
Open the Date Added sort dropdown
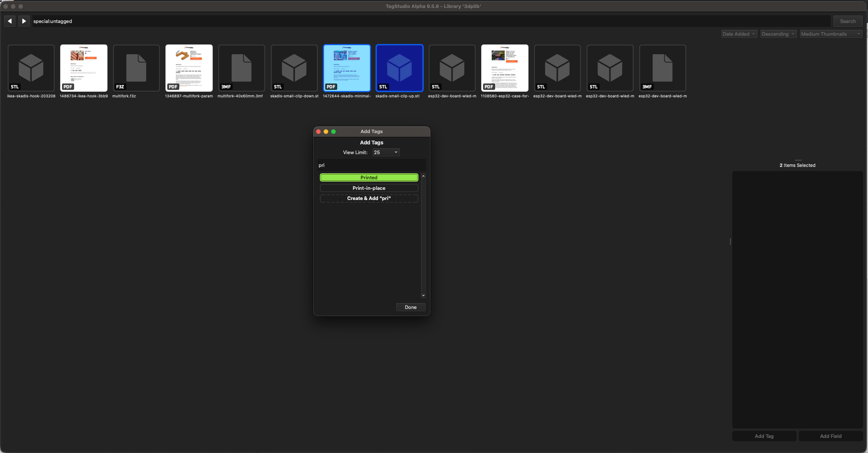click(739, 34)
